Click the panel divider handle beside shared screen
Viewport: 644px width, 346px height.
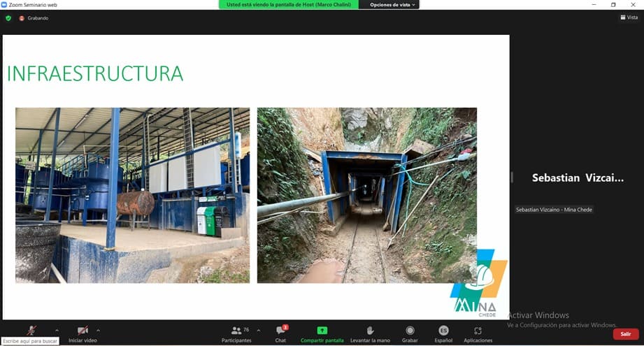pos(512,178)
